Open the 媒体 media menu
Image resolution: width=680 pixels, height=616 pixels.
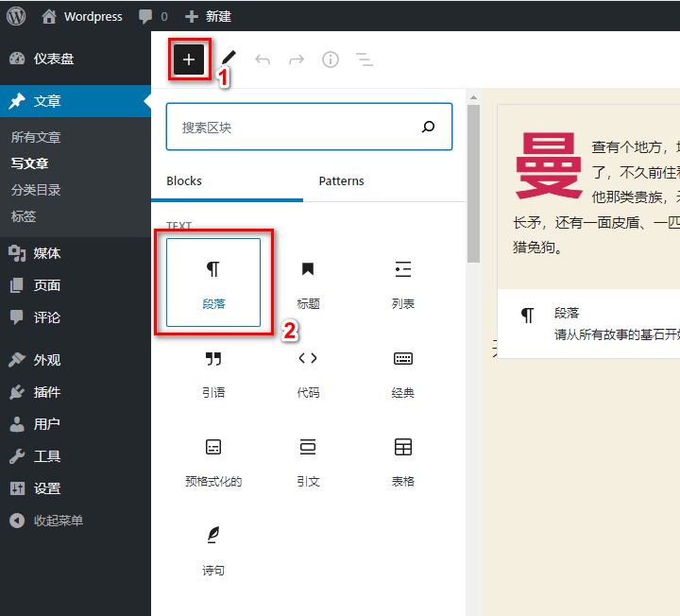(x=76, y=253)
